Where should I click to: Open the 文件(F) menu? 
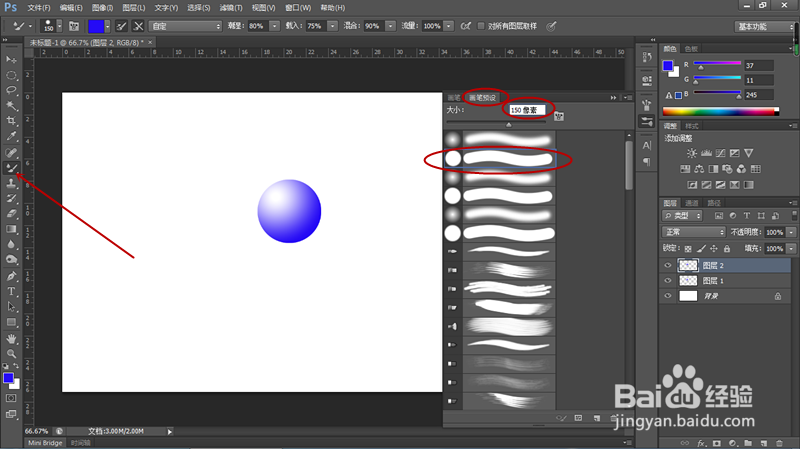pyautogui.click(x=39, y=8)
